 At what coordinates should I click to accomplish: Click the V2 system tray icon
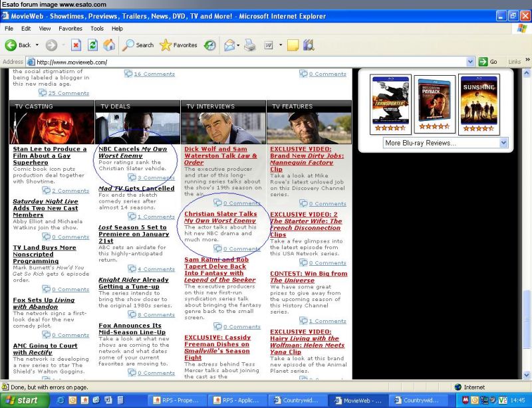coord(503,400)
